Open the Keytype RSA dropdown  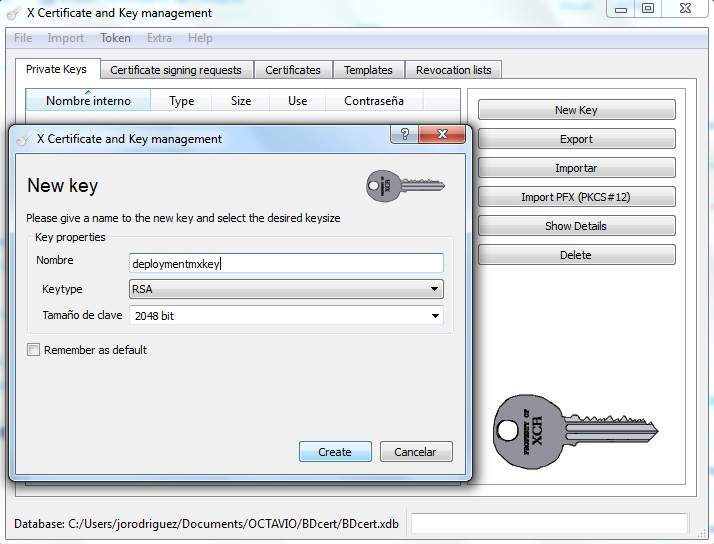pyautogui.click(x=286, y=289)
